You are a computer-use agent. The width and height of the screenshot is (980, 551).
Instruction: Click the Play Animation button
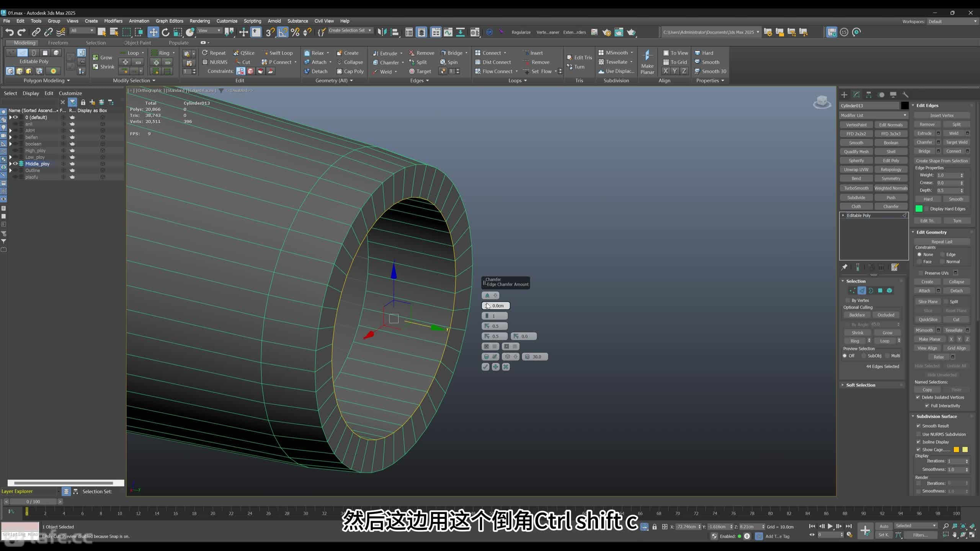(x=830, y=527)
